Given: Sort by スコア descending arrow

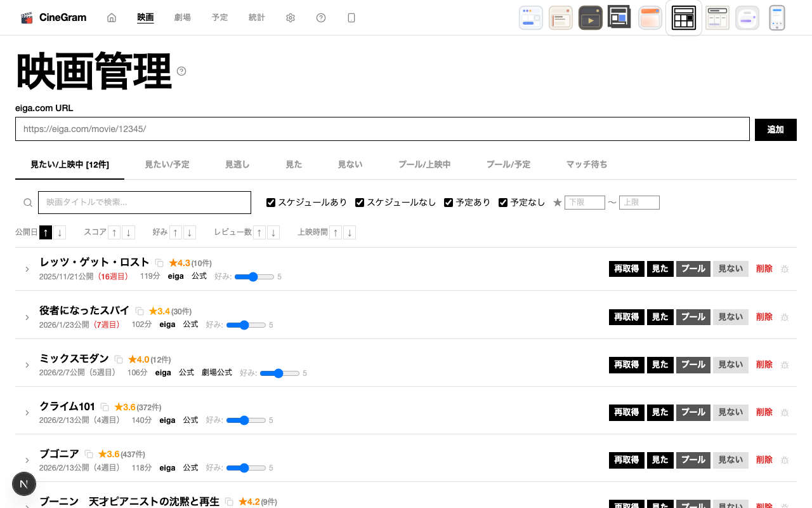Looking at the screenshot, I should (128, 232).
